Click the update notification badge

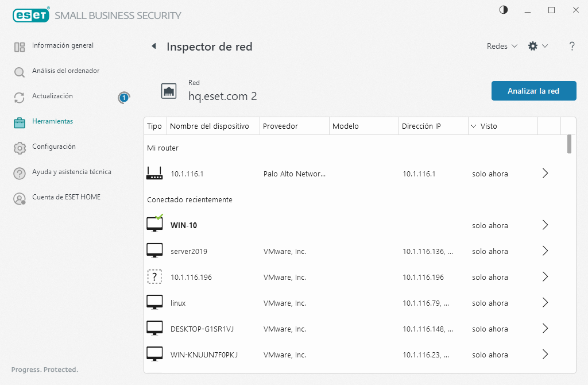(123, 98)
